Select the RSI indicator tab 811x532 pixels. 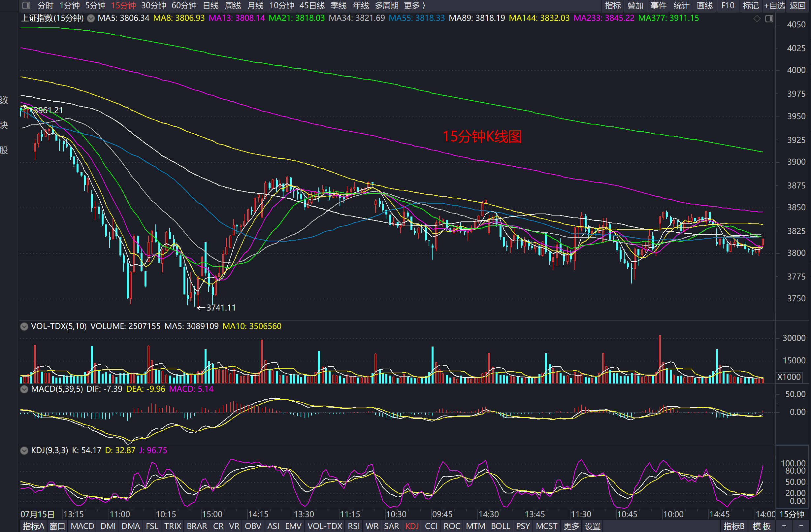pyautogui.click(x=354, y=526)
